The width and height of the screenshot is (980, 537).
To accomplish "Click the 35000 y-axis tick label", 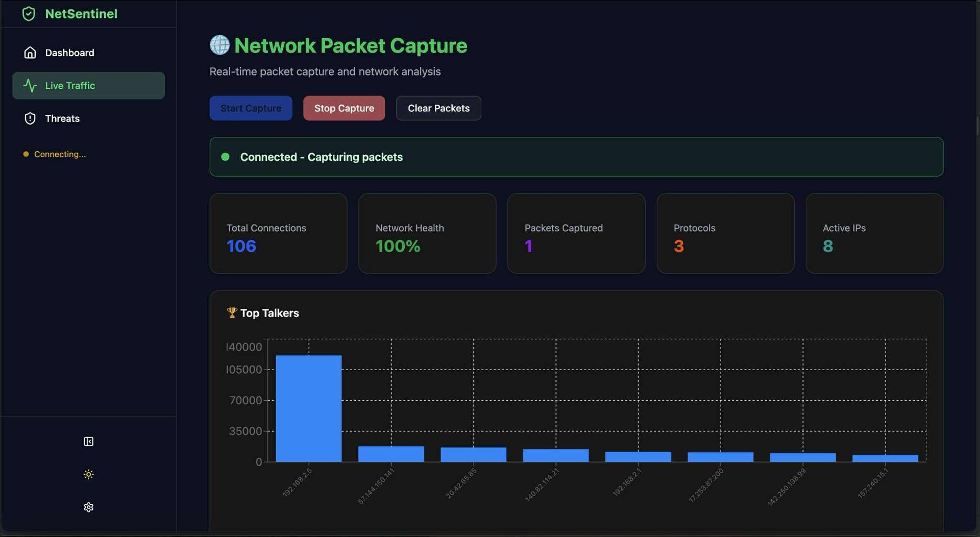I will (x=246, y=431).
